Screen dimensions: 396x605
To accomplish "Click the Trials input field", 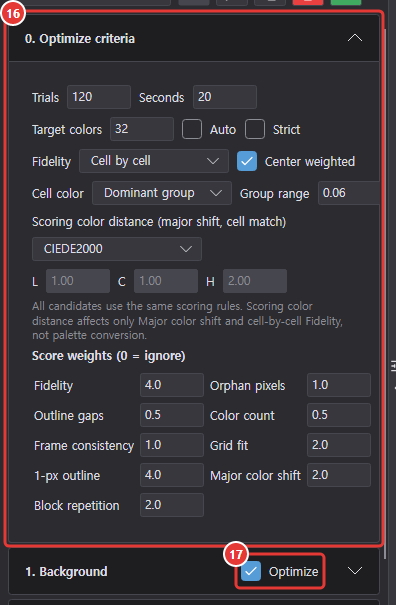I will point(99,97).
